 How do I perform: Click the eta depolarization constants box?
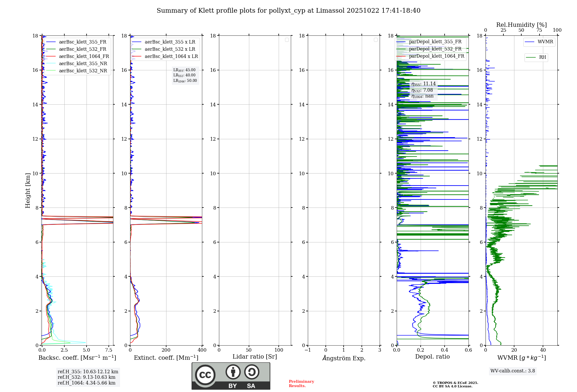[x=423, y=90]
